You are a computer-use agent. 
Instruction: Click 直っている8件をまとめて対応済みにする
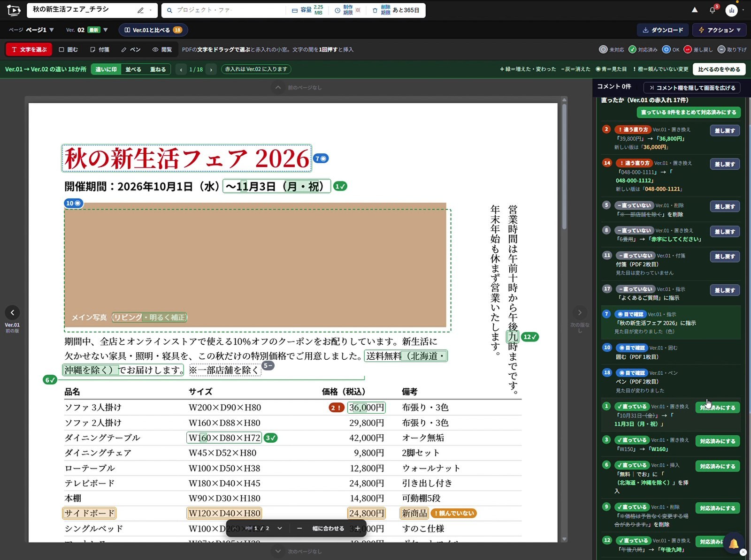pyautogui.click(x=689, y=113)
